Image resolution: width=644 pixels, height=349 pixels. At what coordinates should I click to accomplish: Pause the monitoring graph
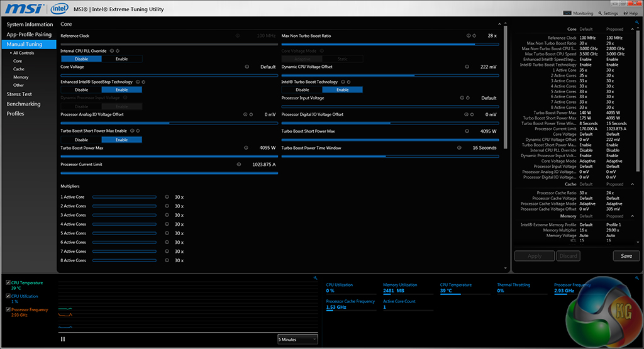63,339
